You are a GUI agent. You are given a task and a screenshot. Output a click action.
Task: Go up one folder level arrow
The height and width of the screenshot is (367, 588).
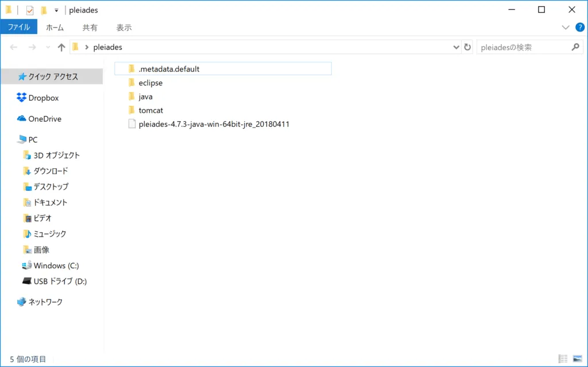tap(61, 47)
